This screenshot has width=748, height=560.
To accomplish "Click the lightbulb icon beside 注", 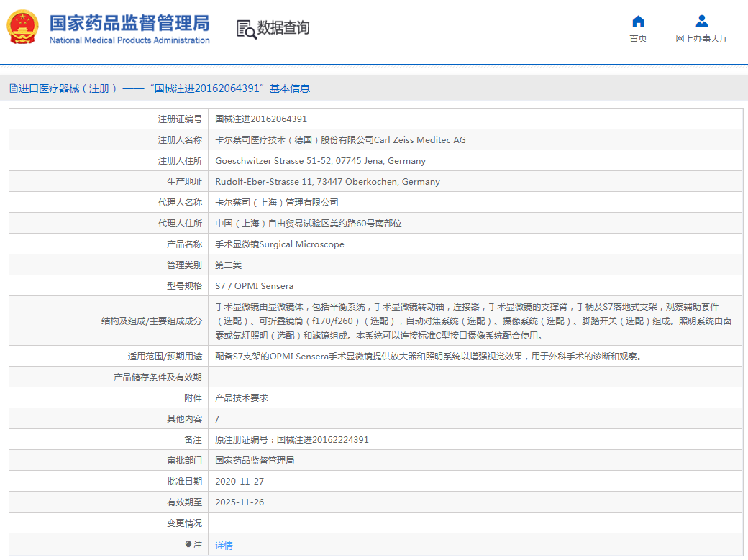I will pos(188,544).
